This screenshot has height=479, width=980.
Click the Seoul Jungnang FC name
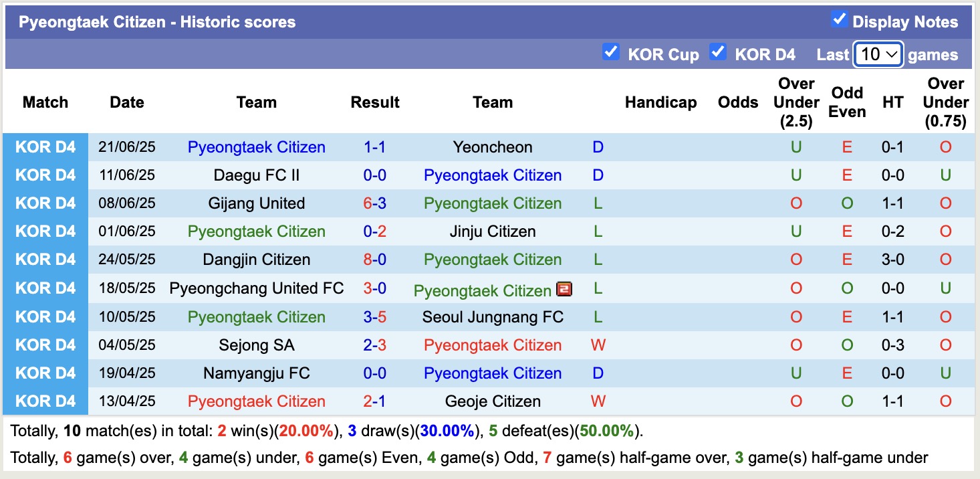(493, 317)
